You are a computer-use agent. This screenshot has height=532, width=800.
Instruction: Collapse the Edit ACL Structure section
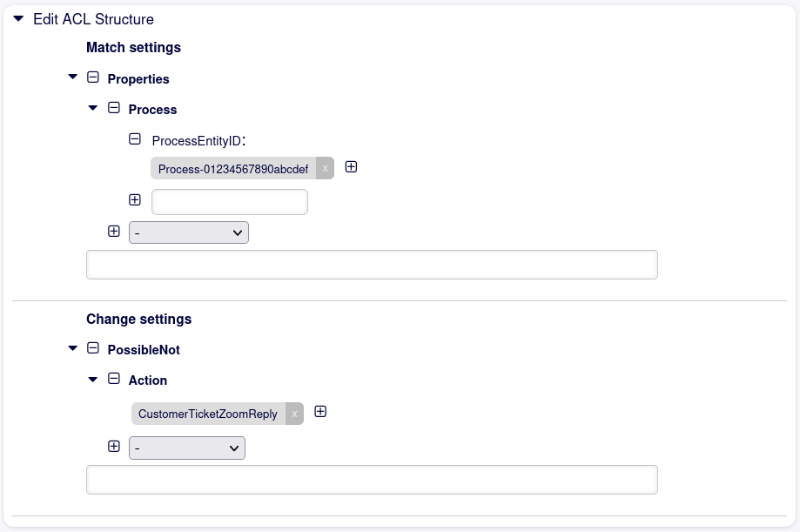[x=18, y=18]
